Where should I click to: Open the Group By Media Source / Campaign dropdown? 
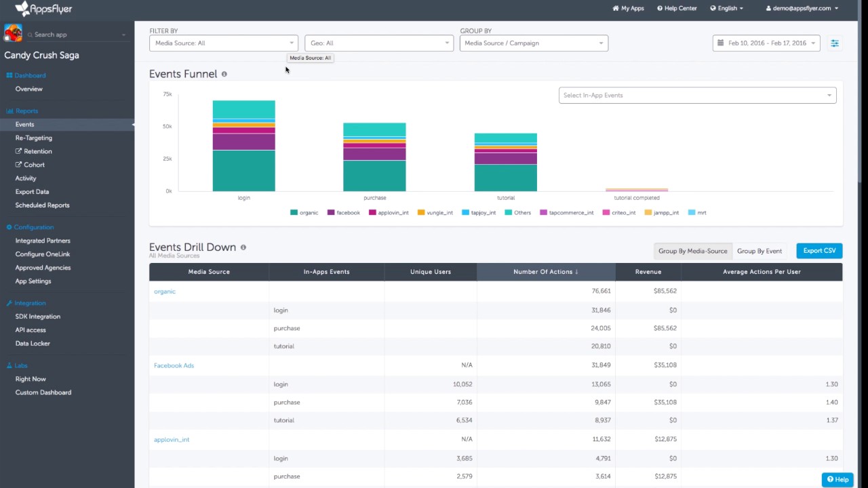534,43
